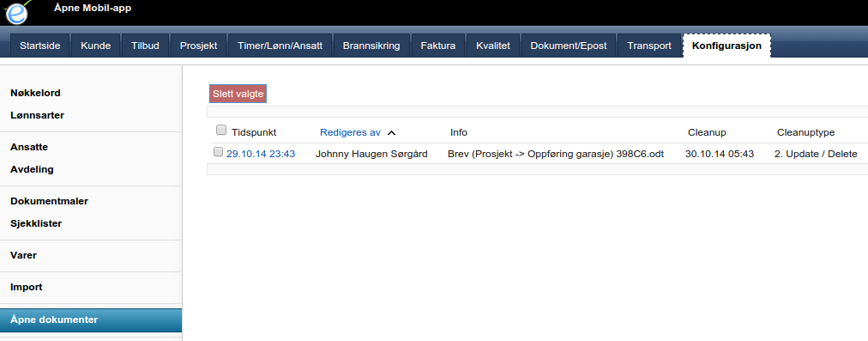Sort by Redigeres av column
Screen dimensions: 868x341
point(351,132)
